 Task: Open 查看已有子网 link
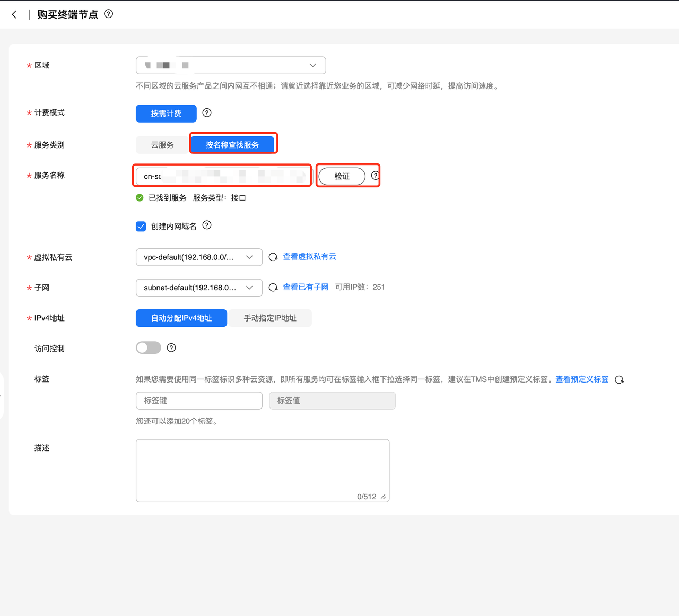tap(306, 287)
